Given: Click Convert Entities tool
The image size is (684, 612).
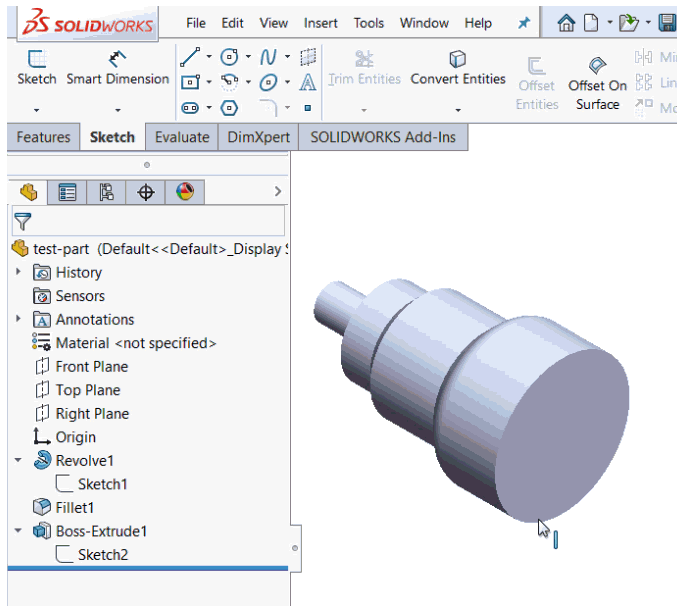Looking at the screenshot, I should click(458, 68).
